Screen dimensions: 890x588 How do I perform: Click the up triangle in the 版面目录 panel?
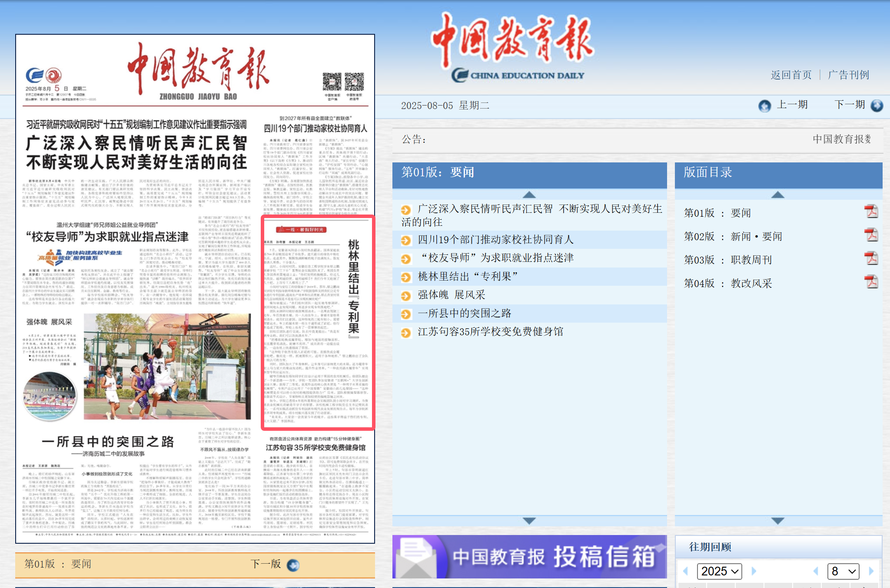pyautogui.click(x=777, y=195)
